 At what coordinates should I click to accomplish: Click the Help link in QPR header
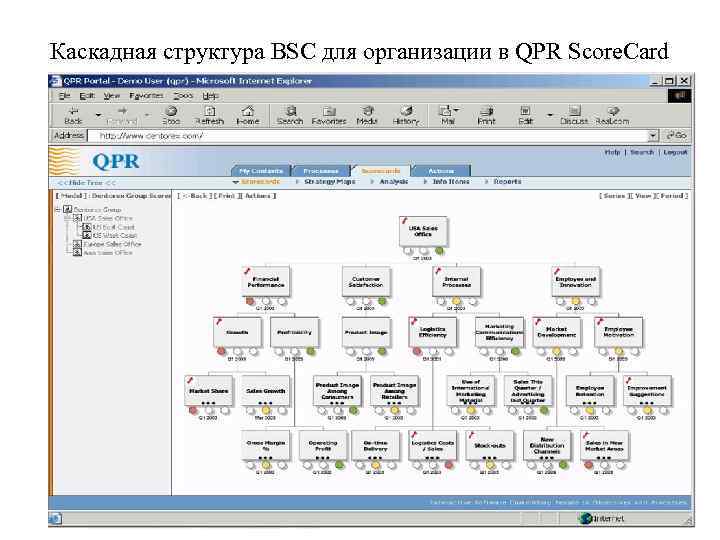pos(612,152)
